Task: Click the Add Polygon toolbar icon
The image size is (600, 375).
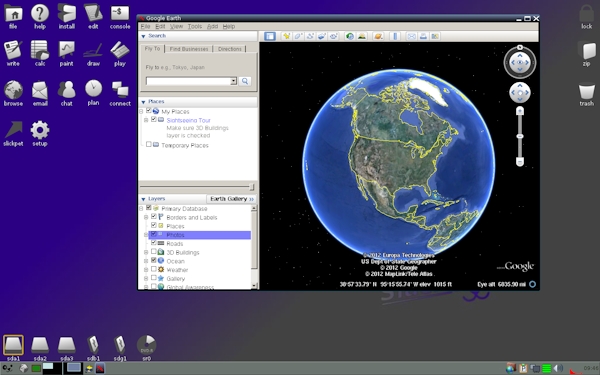Action: pyautogui.click(x=298, y=36)
